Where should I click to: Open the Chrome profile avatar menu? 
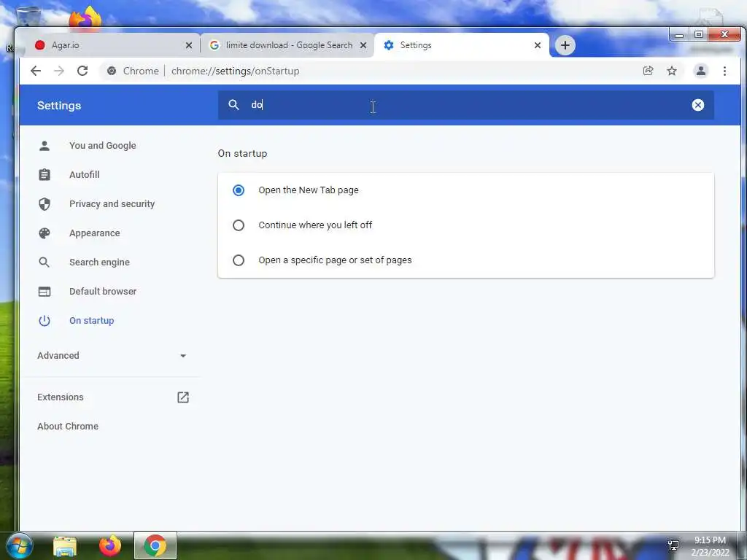(x=701, y=71)
